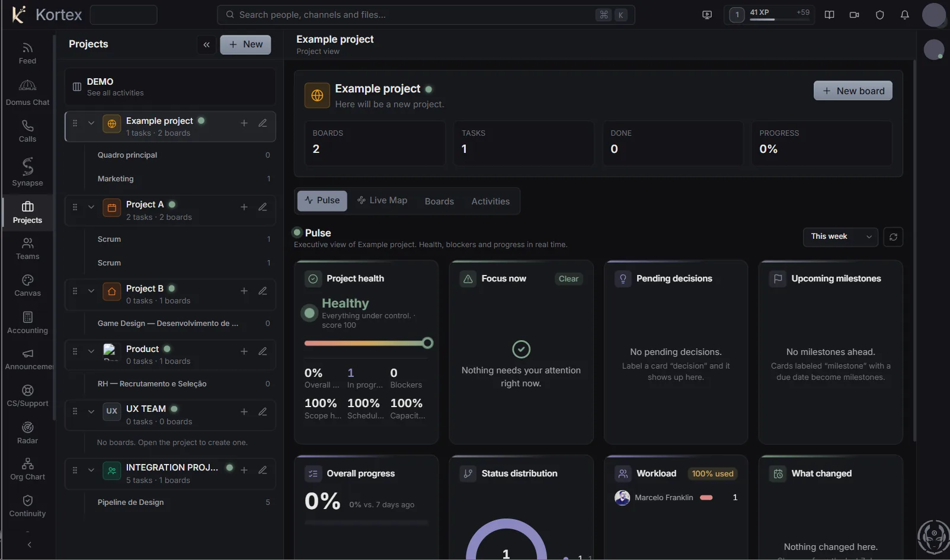The height and width of the screenshot is (560, 950).
Task: Edit Project A with pencil icon
Action: coord(263,207)
